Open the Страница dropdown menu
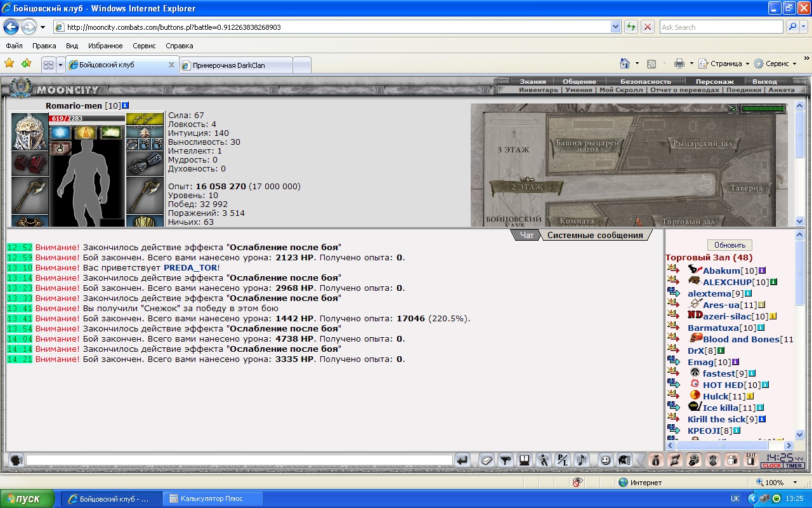Image resolution: width=812 pixels, height=508 pixels. 724,63
